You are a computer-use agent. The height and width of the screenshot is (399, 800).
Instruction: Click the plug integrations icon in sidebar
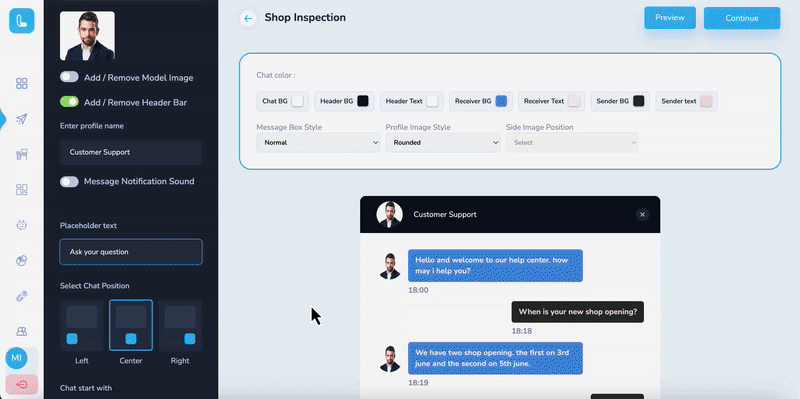click(21, 296)
